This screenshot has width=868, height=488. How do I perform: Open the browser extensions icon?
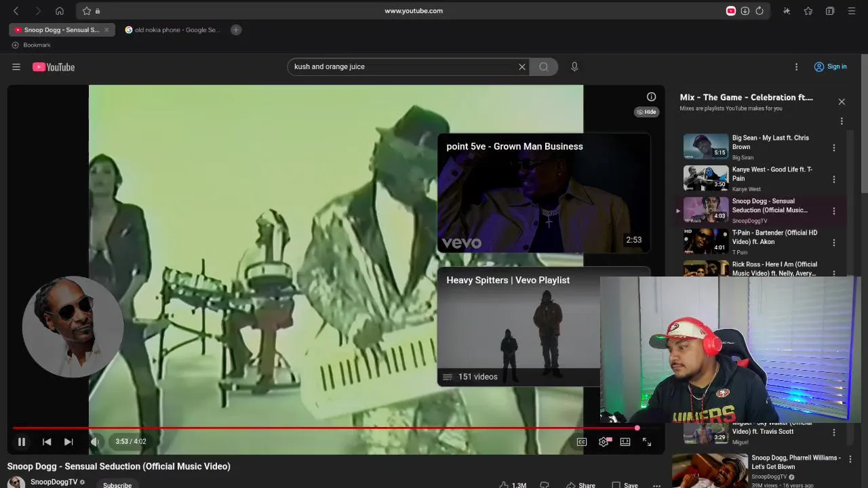point(787,11)
